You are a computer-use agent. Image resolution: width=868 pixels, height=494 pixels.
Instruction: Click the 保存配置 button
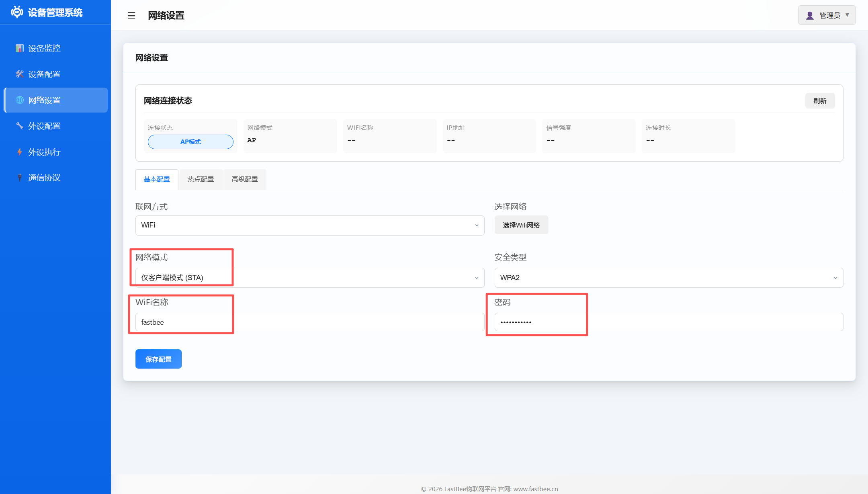[x=158, y=359]
